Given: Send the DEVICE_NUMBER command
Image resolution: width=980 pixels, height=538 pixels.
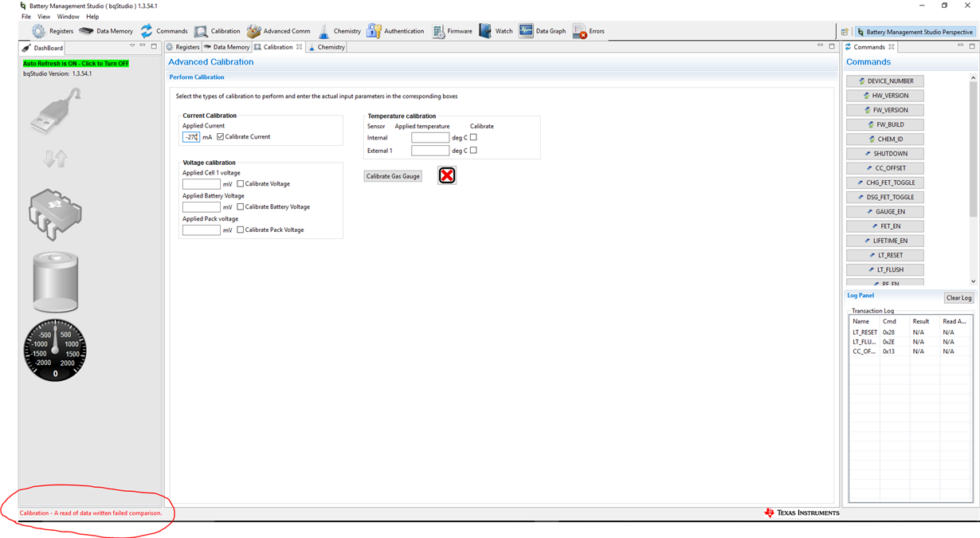Looking at the screenshot, I should 885,81.
